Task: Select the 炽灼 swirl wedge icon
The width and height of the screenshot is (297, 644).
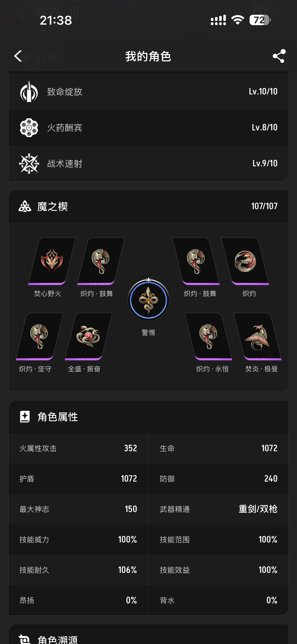Action: 245,261
